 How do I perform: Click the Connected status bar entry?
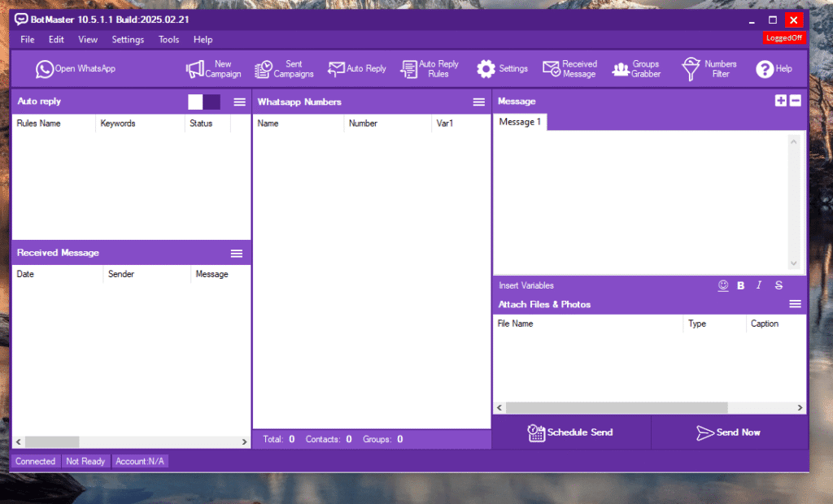tap(36, 461)
